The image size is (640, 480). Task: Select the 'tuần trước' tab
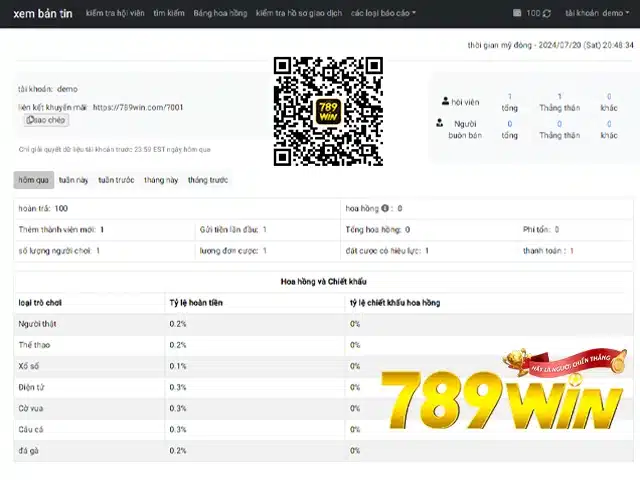coord(116,180)
